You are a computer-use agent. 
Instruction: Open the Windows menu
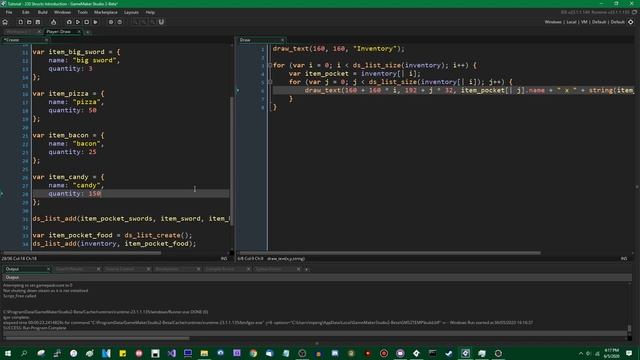click(x=62, y=12)
